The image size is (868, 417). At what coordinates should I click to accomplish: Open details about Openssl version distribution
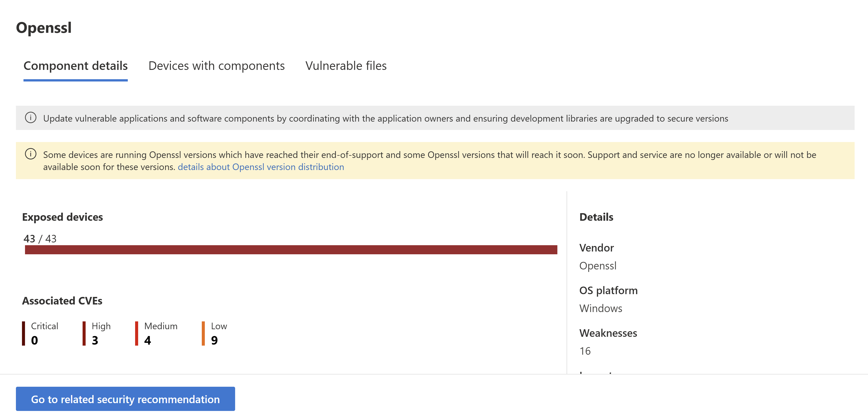coord(260,166)
